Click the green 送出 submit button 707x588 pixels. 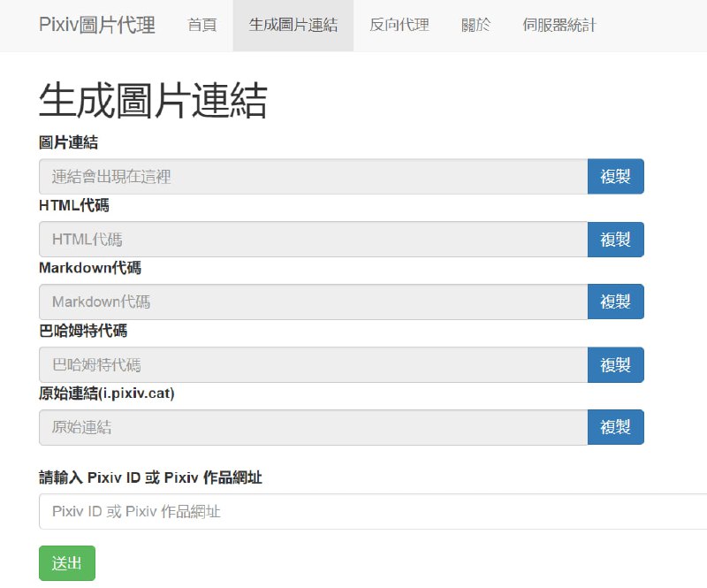point(67,563)
